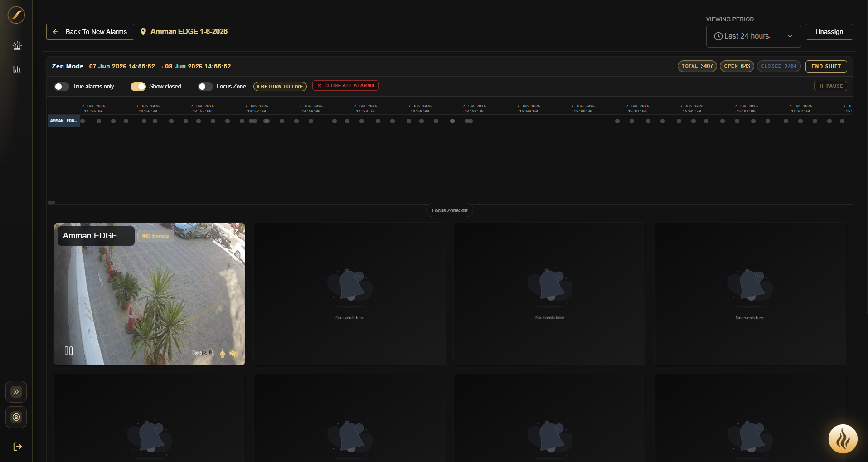Viewport: 868px width, 462px height.
Task: Click the location pin icon by site name
Action: (143, 32)
